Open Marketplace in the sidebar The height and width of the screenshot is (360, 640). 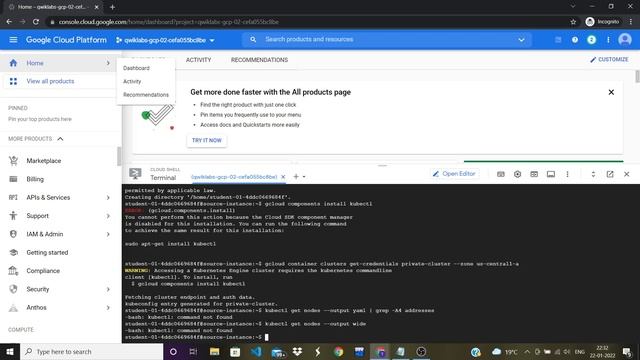tap(44, 161)
